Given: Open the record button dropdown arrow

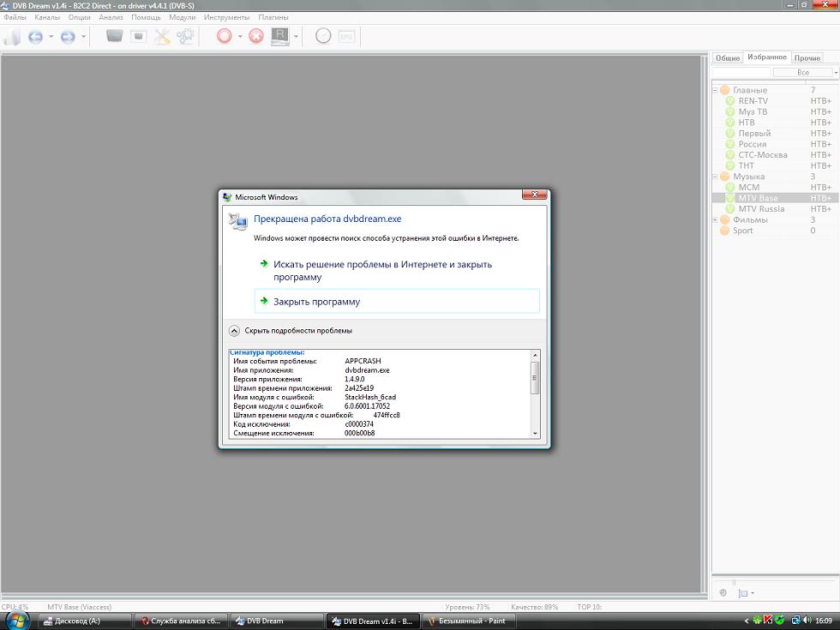Looking at the screenshot, I should (x=240, y=37).
